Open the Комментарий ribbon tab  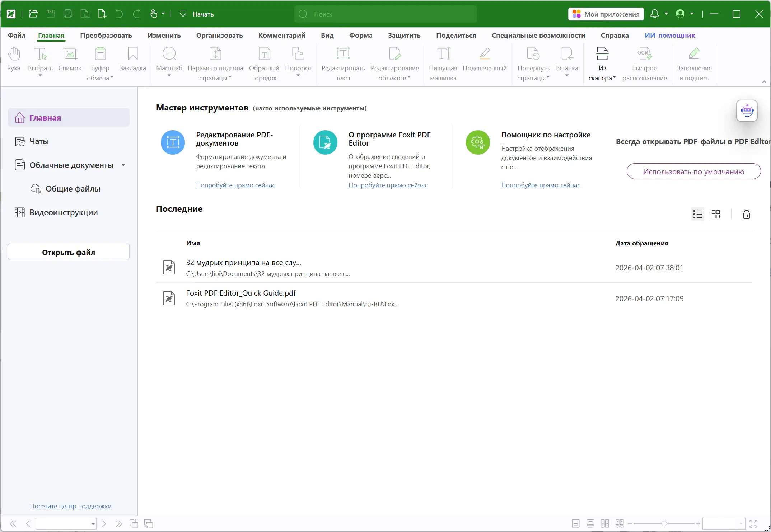point(281,35)
